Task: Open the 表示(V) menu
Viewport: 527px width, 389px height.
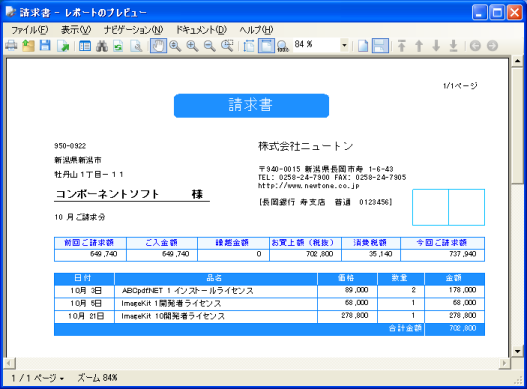Action: (76, 30)
